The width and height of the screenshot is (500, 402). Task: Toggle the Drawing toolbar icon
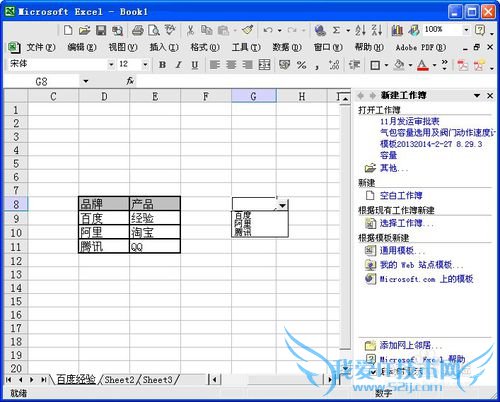point(413,30)
